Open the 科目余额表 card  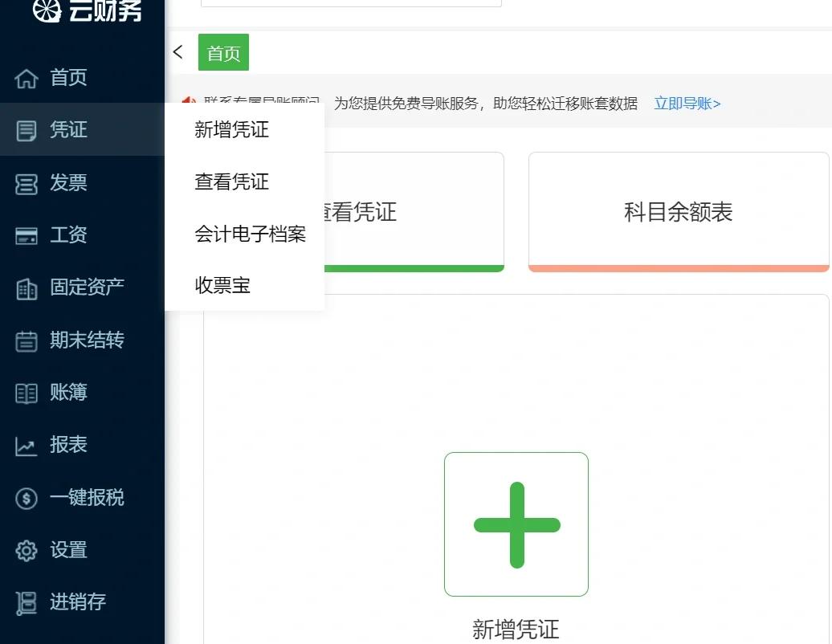pyautogui.click(x=679, y=211)
